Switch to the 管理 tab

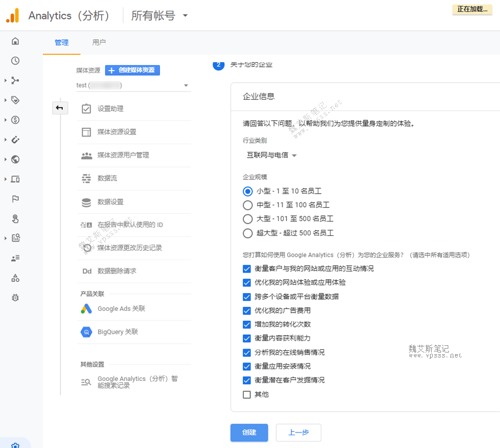click(62, 43)
